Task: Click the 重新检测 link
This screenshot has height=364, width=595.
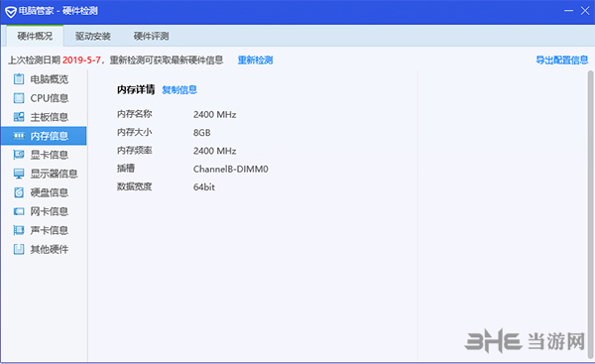Action: [x=255, y=60]
